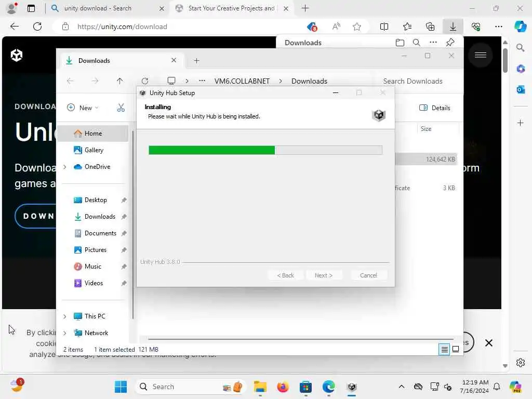
Task: Show hidden breadcrumb locations ellipsis
Action: click(202, 81)
